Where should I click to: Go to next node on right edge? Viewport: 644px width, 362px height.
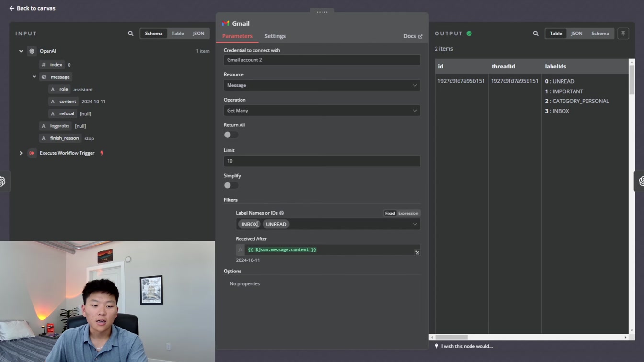tap(640, 181)
